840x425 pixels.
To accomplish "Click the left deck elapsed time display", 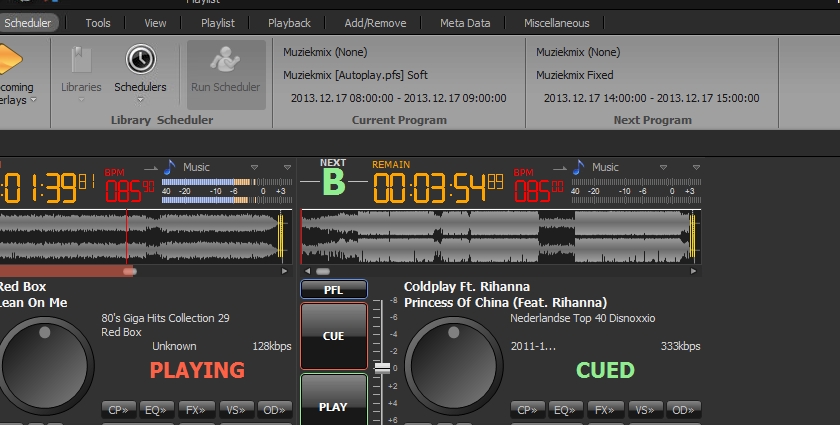I will pyautogui.click(x=47, y=188).
